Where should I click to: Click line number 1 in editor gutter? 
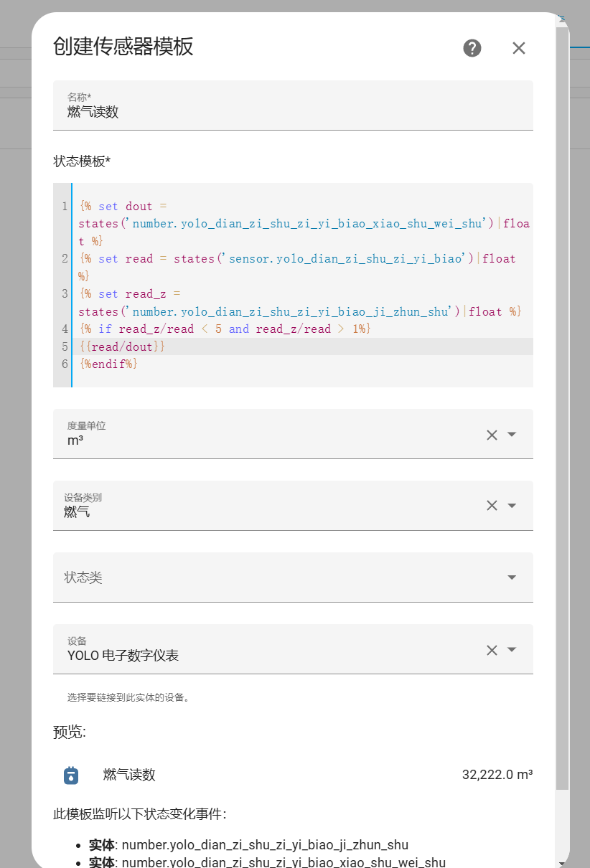pos(65,207)
